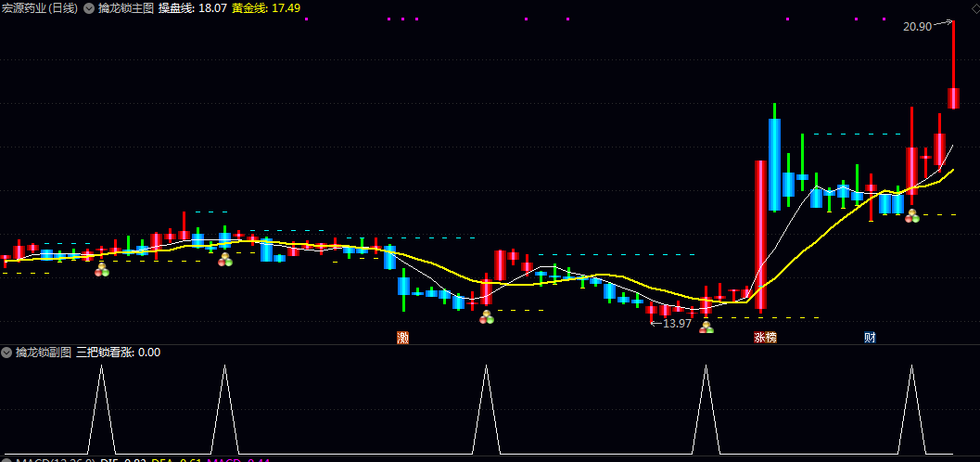980x462 pixels.
Task: Expand the 擒龙锁副图 indicator dropdown chevron
Action: (6, 353)
